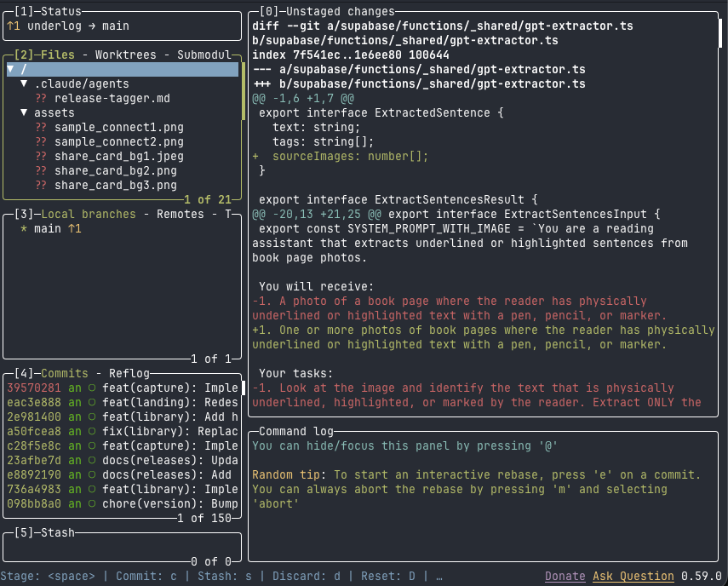Image resolution: width=728 pixels, height=586 pixels.
Task: Click 'Reset: D' keybinding hint
Action: coord(388,577)
